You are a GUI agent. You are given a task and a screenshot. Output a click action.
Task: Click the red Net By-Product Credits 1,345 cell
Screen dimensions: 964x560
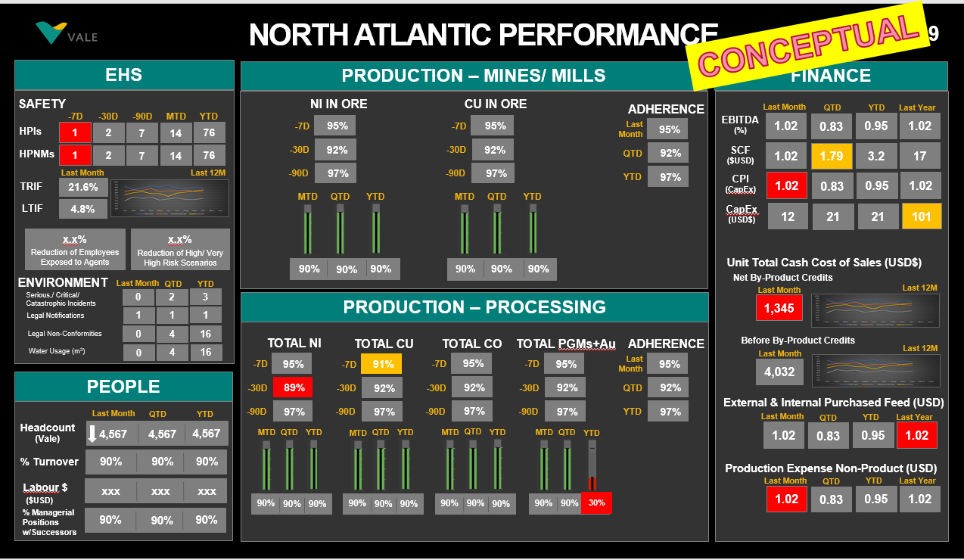(x=779, y=308)
